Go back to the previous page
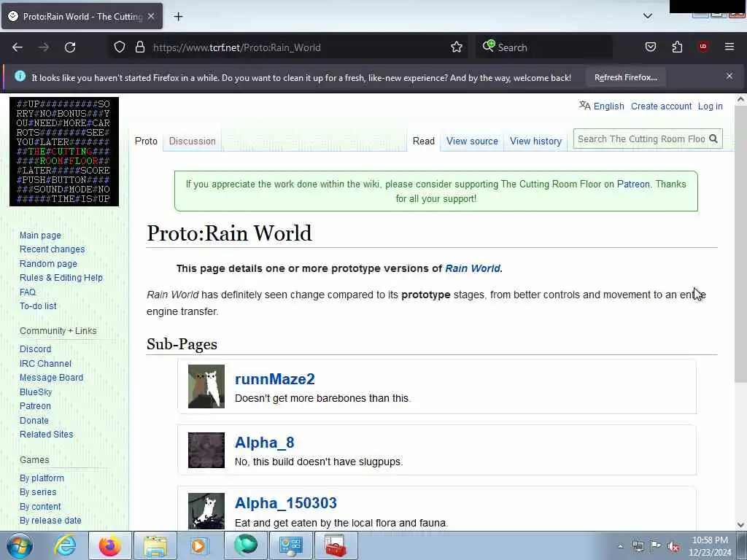The image size is (747, 560). (18, 47)
